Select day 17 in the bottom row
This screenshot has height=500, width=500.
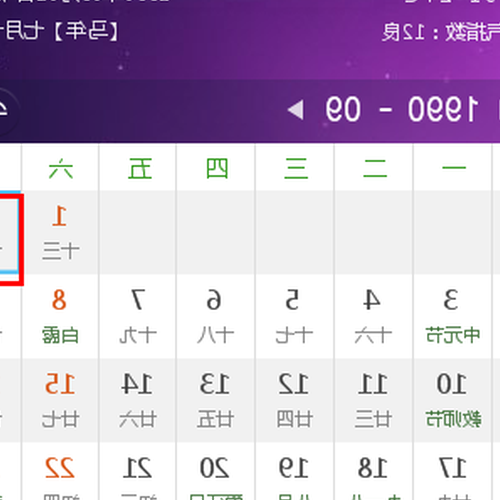click(452, 472)
